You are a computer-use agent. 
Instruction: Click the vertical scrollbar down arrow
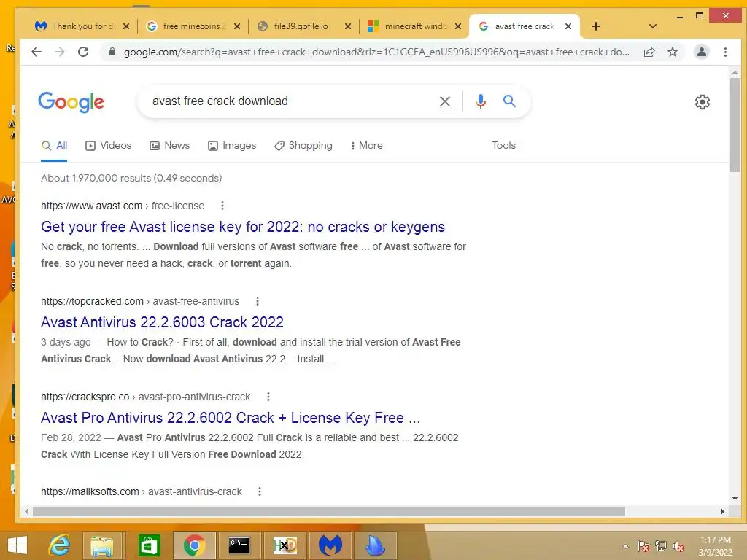coord(735,499)
